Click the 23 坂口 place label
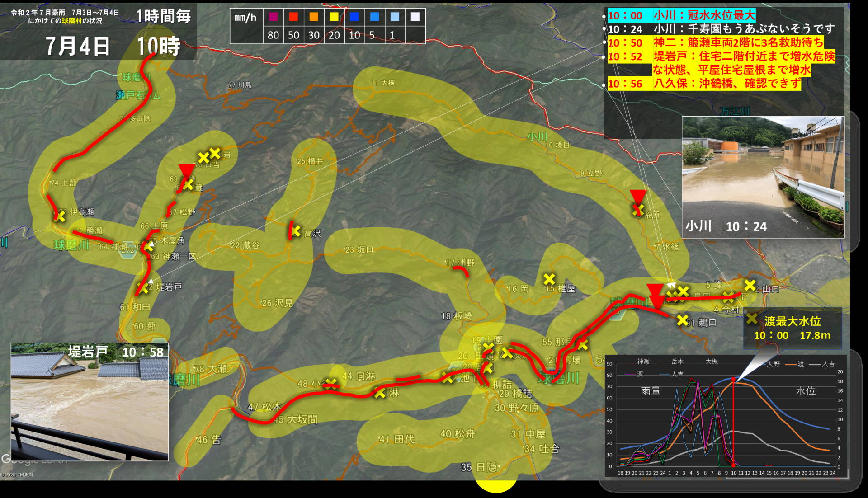Screen dimensions: 868x498 [x=359, y=249]
